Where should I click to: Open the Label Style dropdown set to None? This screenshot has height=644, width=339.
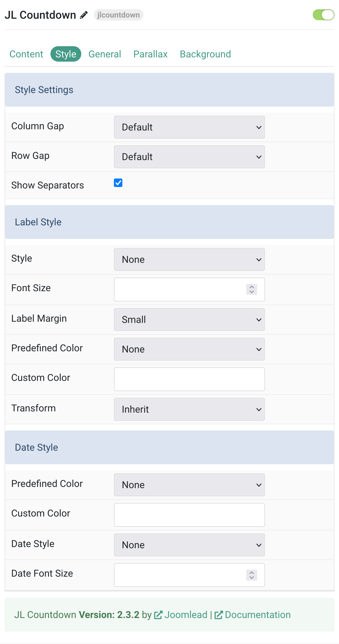pos(189,259)
